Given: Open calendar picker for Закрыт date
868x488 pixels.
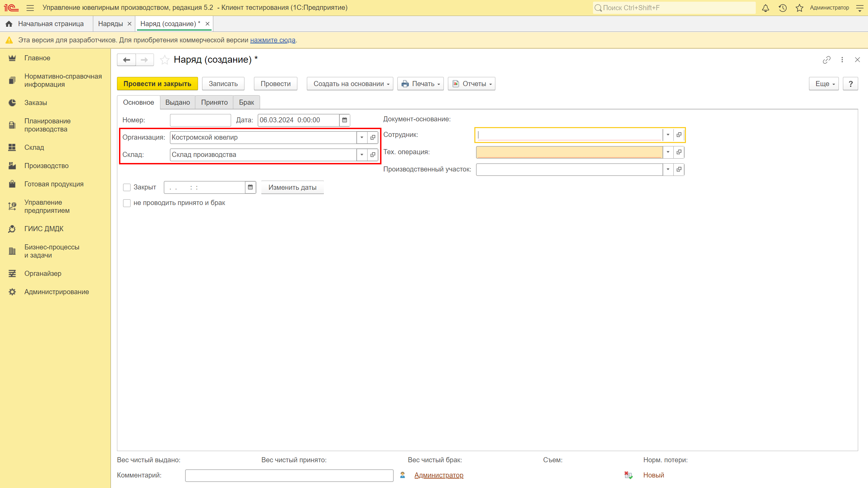Looking at the screenshot, I should coord(250,187).
